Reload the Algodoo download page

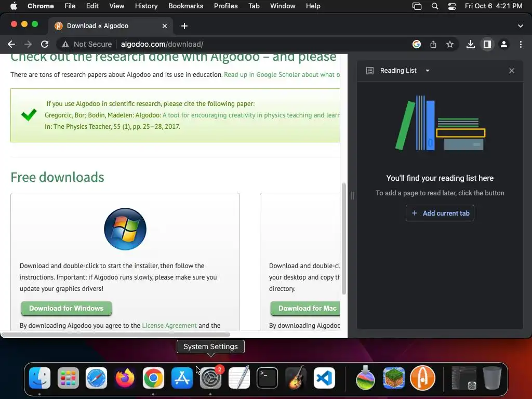pos(45,44)
